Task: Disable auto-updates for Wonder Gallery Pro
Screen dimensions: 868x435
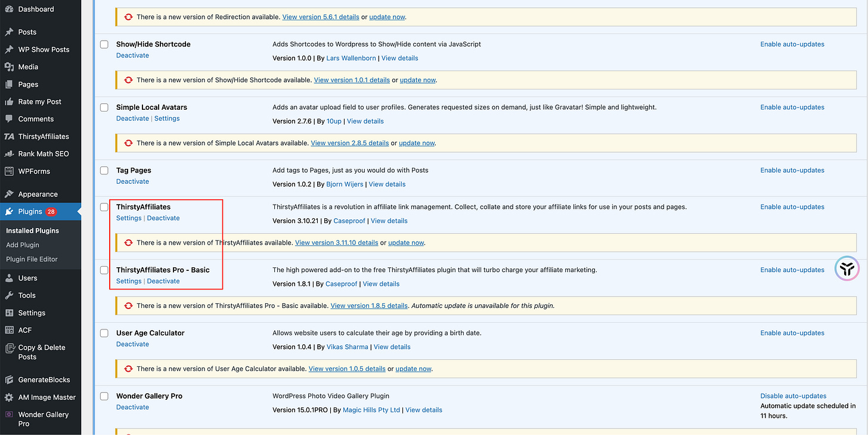Action: (793, 396)
